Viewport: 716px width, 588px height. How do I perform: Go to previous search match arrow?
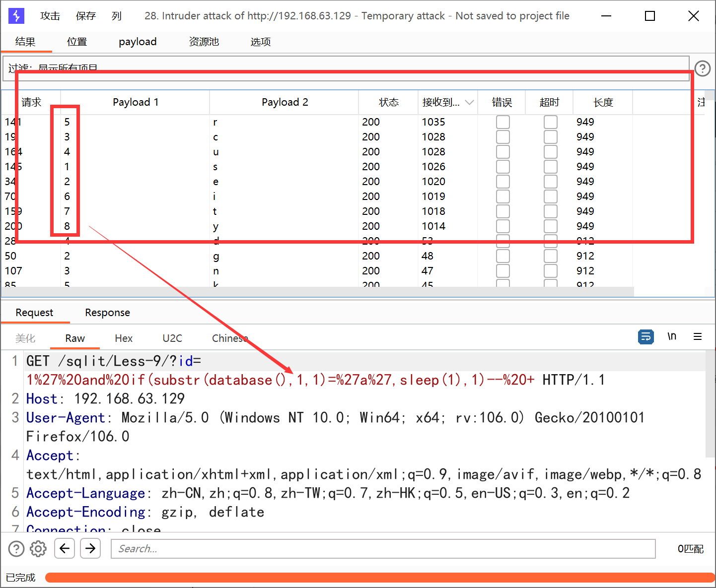click(x=65, y=548)
